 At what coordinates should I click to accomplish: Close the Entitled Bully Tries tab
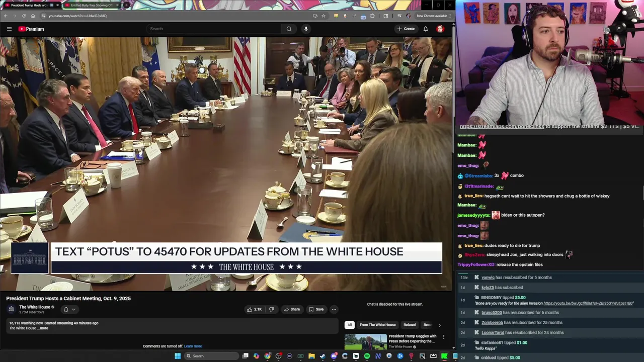pos(117,5)
